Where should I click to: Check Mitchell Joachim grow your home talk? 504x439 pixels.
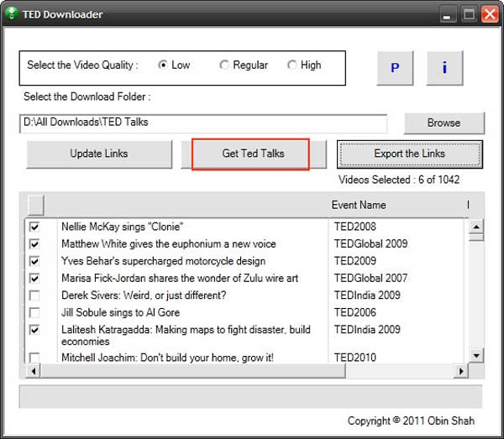[x=34, y=358]
